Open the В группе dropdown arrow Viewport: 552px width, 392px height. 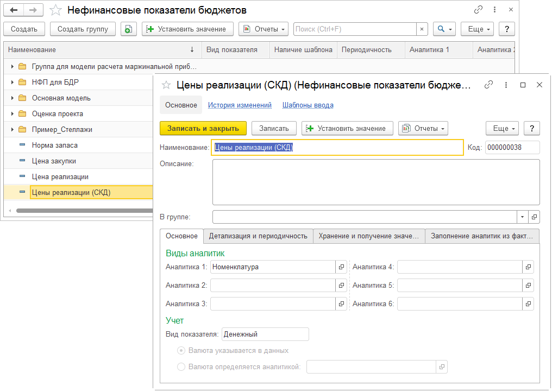coord(522,217)
